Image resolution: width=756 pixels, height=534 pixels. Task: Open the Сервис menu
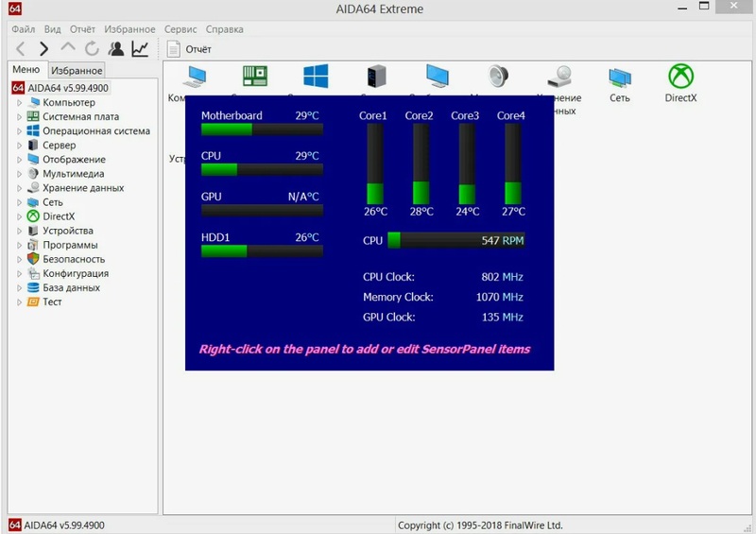tap(180, 29)
